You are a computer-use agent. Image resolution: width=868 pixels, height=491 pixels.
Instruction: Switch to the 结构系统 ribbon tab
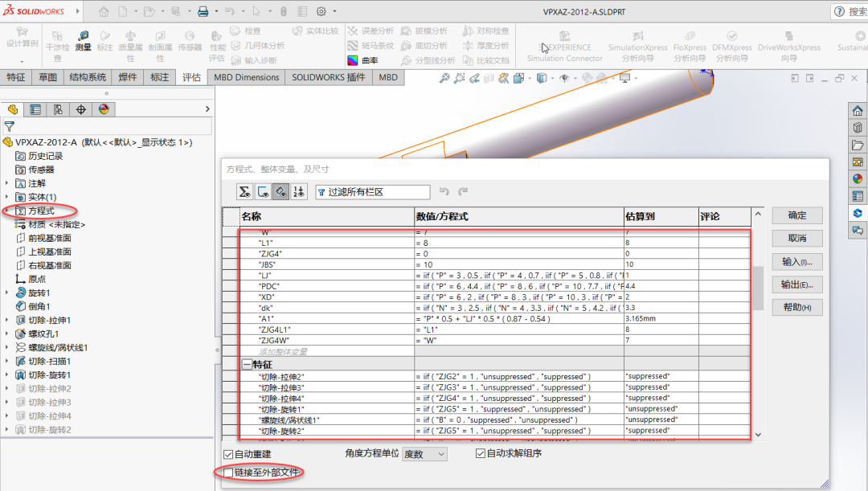pyautogui.click(x=88, y=77)
